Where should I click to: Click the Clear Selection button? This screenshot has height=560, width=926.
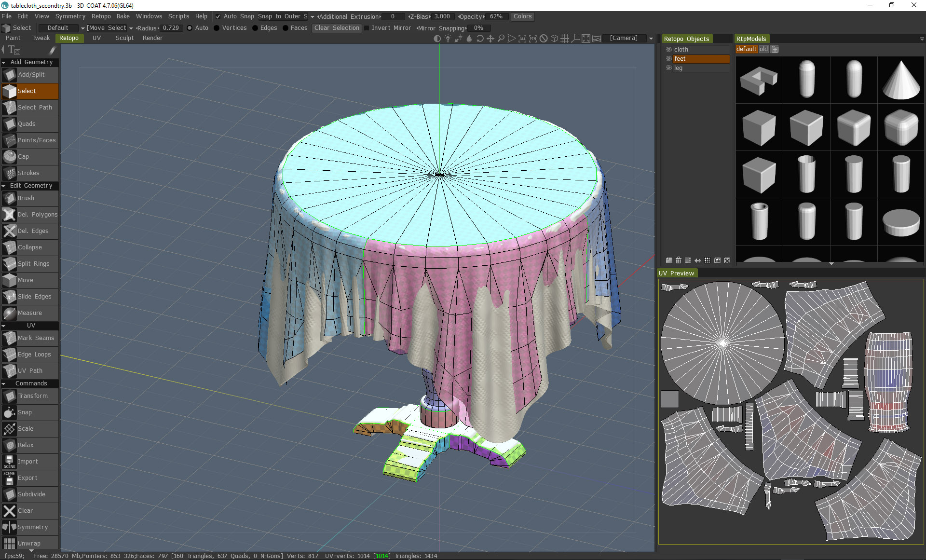[x=337, y=28]
